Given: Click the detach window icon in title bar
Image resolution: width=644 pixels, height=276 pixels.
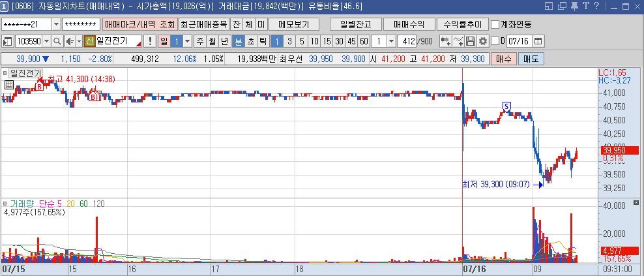Looking at the screenshot, I should [x=563, y=6].
